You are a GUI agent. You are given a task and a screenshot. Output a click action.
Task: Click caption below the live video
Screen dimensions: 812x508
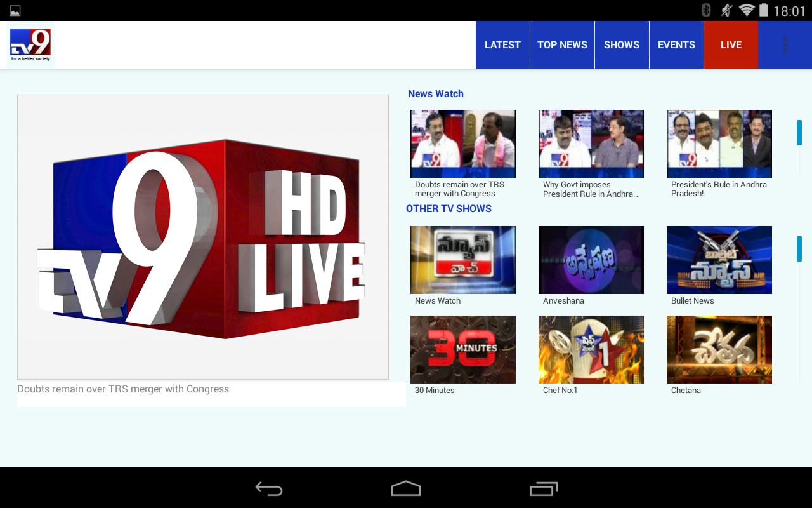123,389
